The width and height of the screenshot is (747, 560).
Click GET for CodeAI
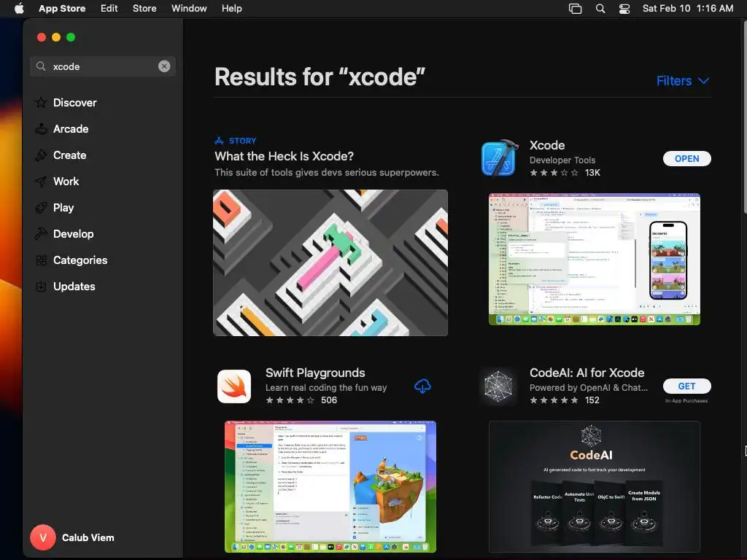tap(687, 386)
